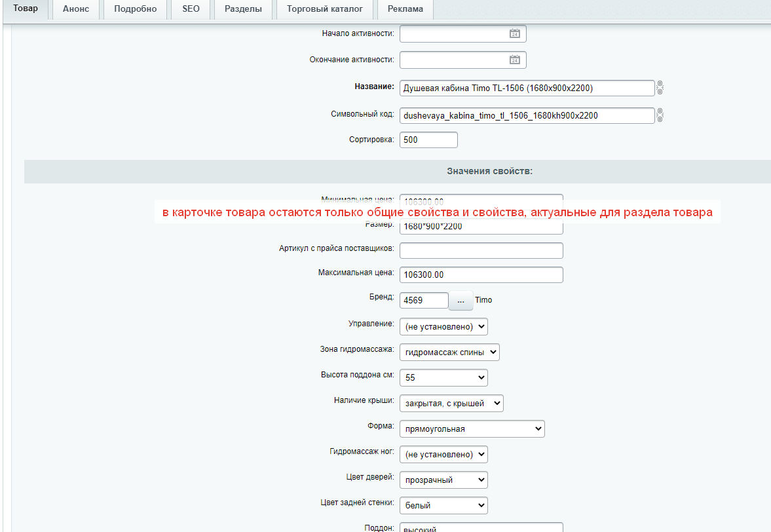Focus the Артикул с прайса поставщиков field
This screenshot has width=771, height=532.
coord(481,251)
